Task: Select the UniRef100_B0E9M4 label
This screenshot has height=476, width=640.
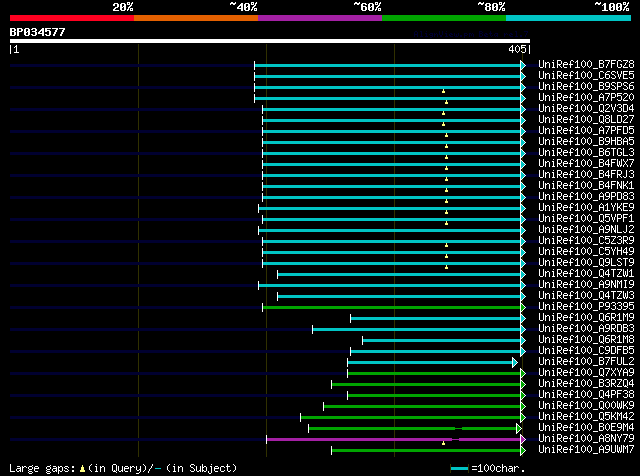Action: coord(586,428)
